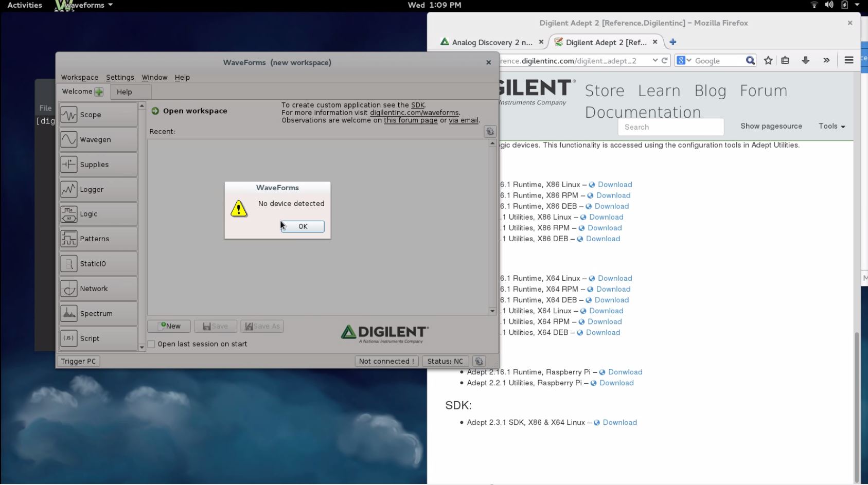Screen dimensions: 868x485
Task: Open system menu arrow in top bar
Action: click(857, 5)
